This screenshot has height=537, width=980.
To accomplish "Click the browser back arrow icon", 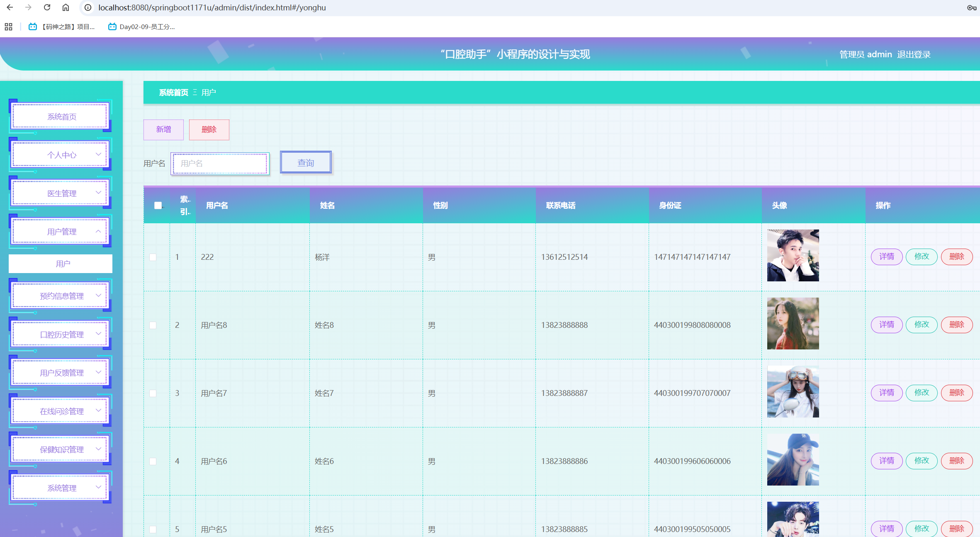I will pyautogui.click(x=9, y=7).
